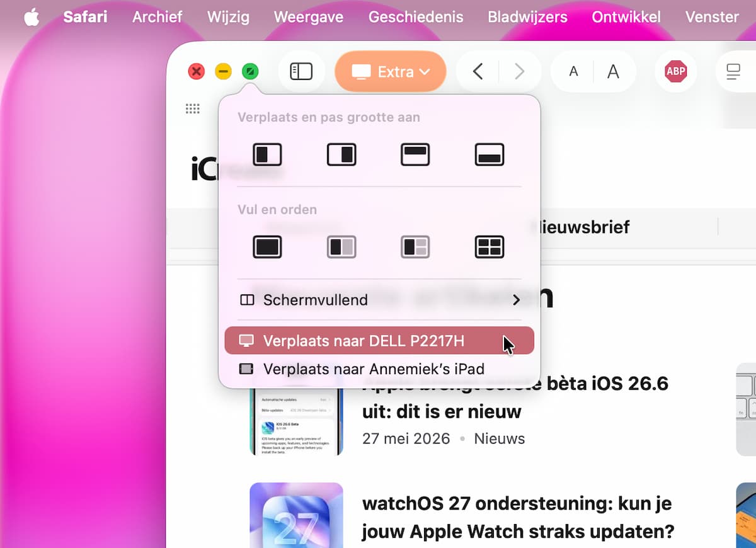Choose Verplaats naar DELL P2217H

[379, 341]
